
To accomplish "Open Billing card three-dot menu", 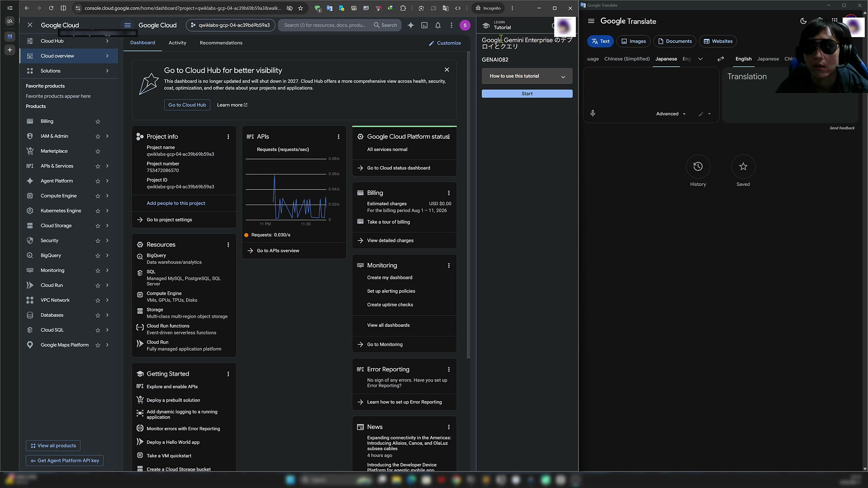I will 448,193.
